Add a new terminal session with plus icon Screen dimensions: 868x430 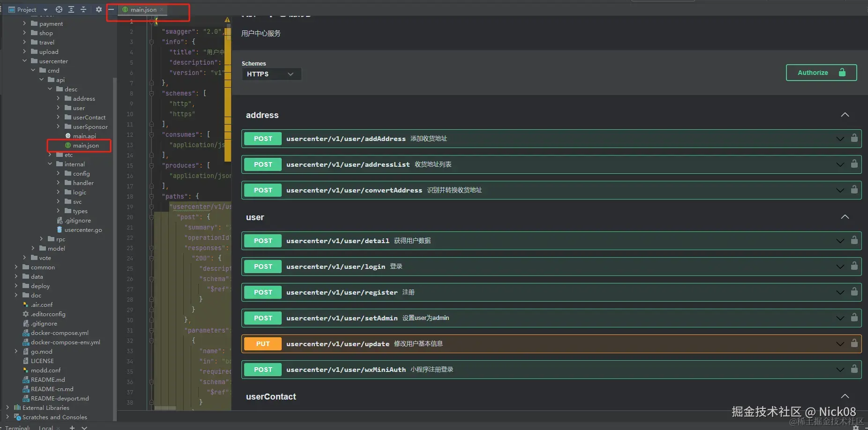(x=72, y=427)
